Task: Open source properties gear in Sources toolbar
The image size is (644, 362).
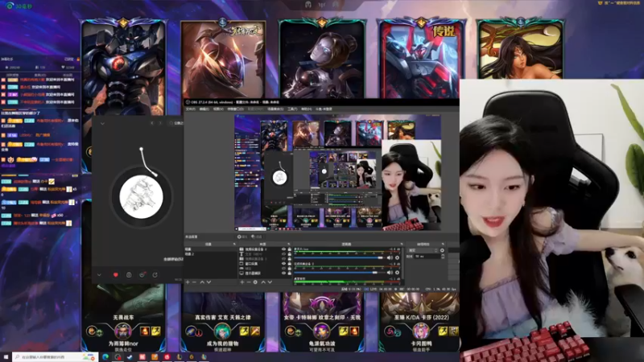Action: (x=255, y=282)
